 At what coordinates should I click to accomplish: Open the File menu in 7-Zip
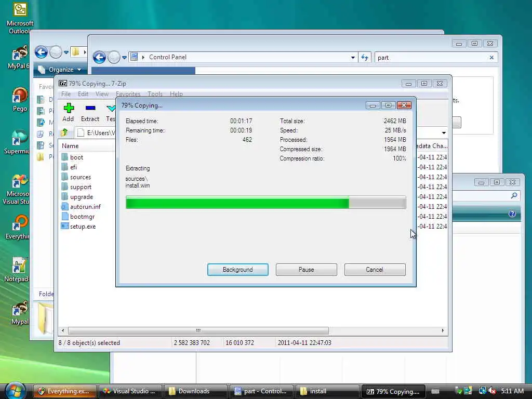pyautogui.click(x=66, y=94)
